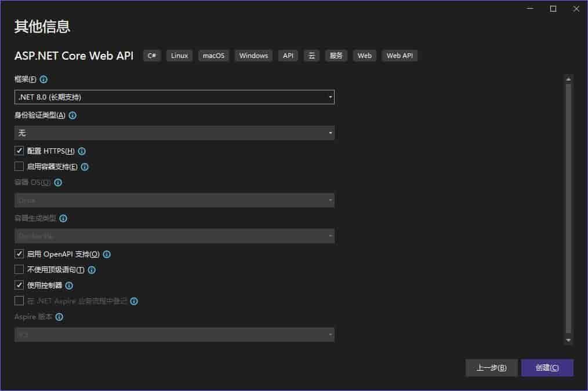The width and height of the screenshot is (588, 391).
Task: Click the 创建 button
Action: tap(547, 368)
